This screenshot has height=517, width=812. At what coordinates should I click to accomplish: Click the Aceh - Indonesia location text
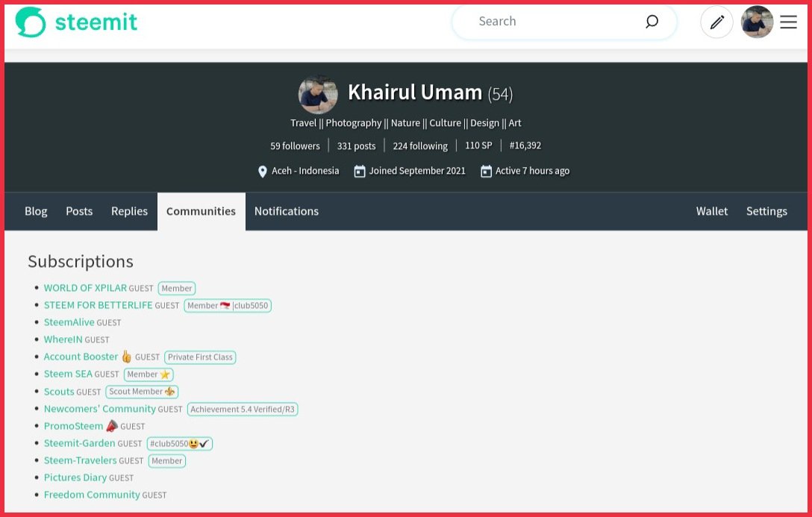coord(305,171)
